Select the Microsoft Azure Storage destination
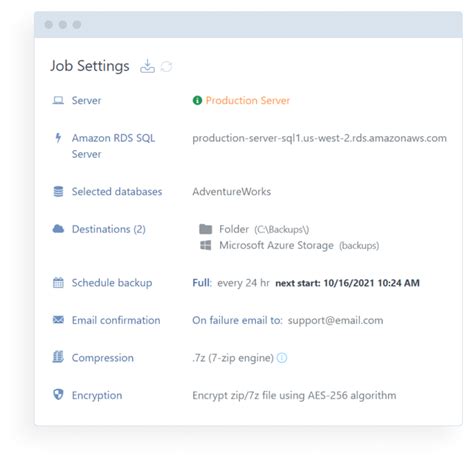The image size is (474, 460). [x=289, y=245]
